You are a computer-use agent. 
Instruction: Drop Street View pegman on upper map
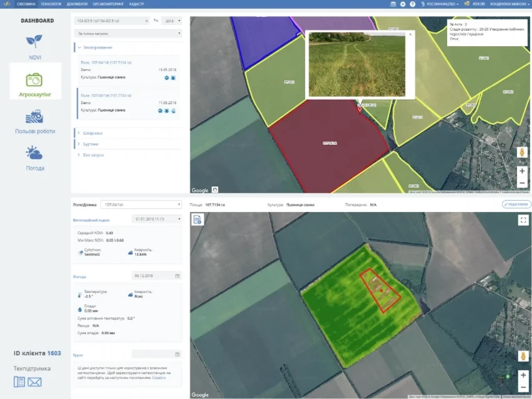(522, 153)
